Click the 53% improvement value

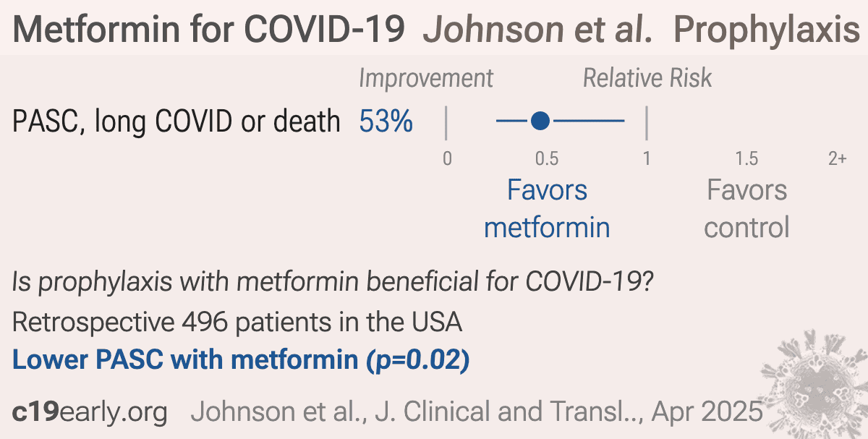pyautogui.click(x=386, y=122)
